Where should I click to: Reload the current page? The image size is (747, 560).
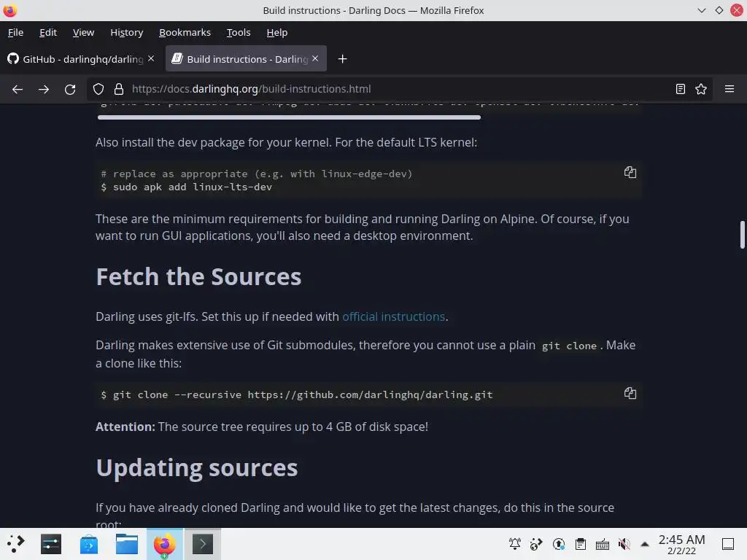coord(70,89)
